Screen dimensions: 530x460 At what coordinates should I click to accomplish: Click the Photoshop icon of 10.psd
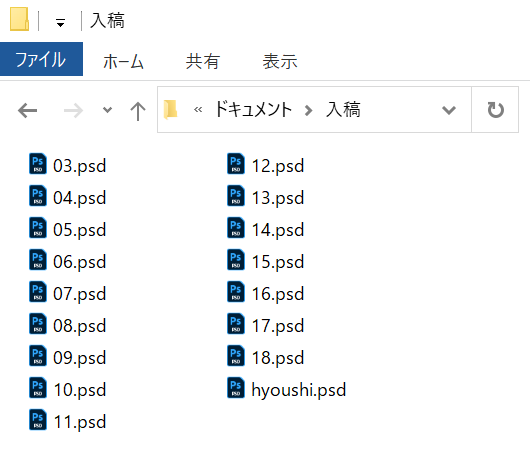(38, 388)
